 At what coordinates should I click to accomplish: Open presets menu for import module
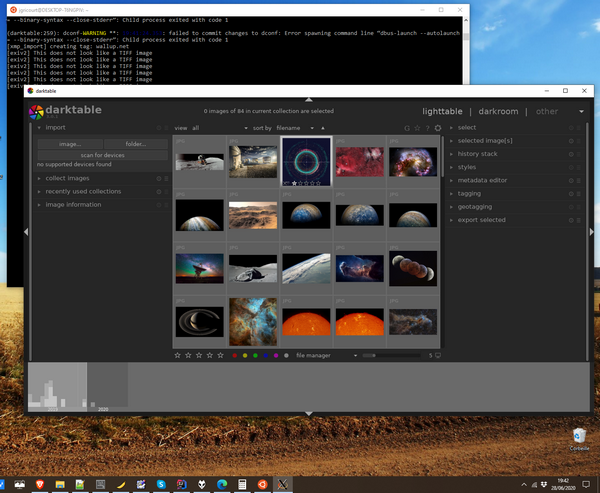click(166, 127)
